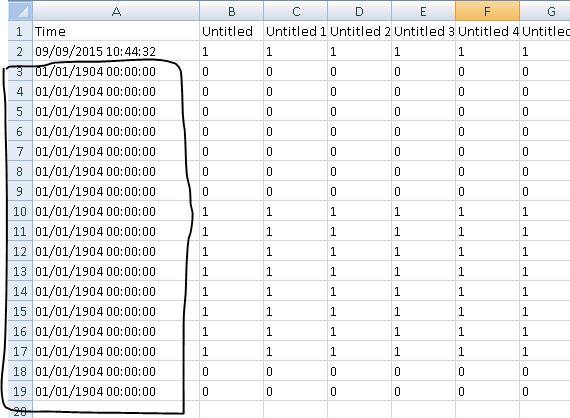Click cell F12 containing 1
Viewport: 570px width, 418px height.
pyautogui.click(x=487, y=251)
